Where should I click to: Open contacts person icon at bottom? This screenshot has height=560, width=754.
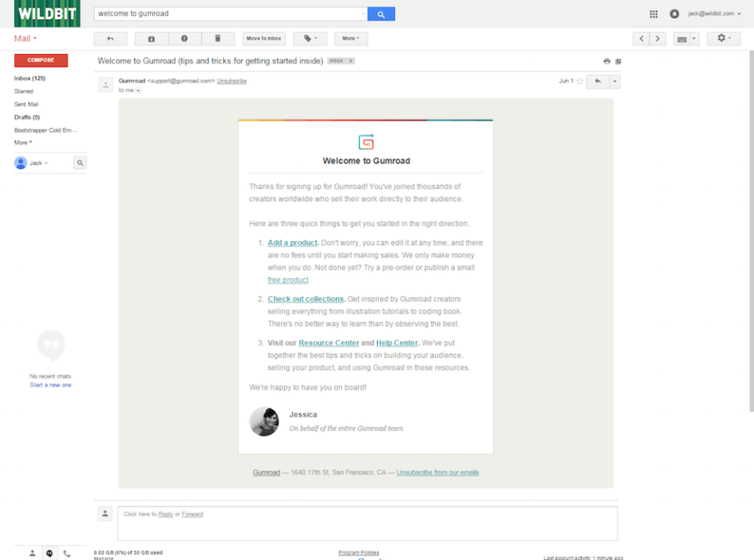[32, 553]
